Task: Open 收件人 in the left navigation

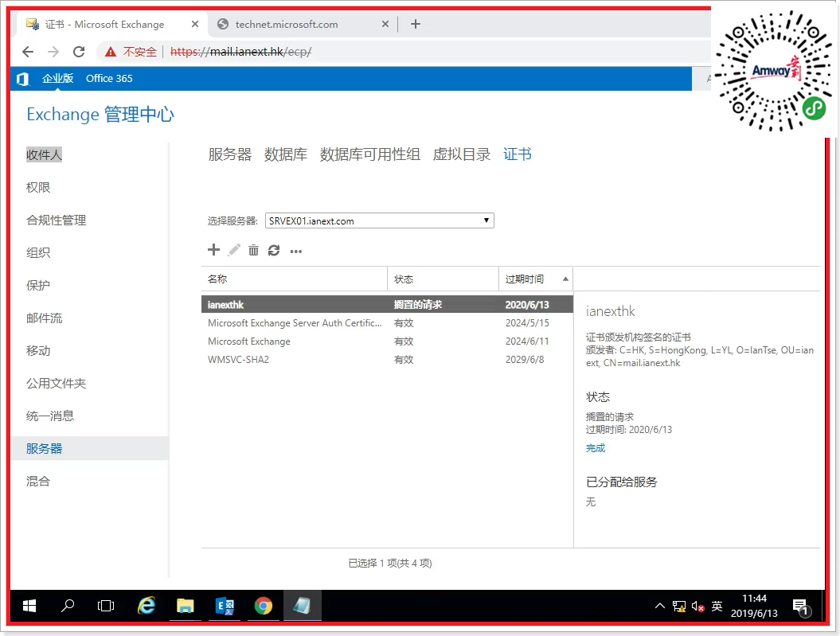Action: (44, 154)
